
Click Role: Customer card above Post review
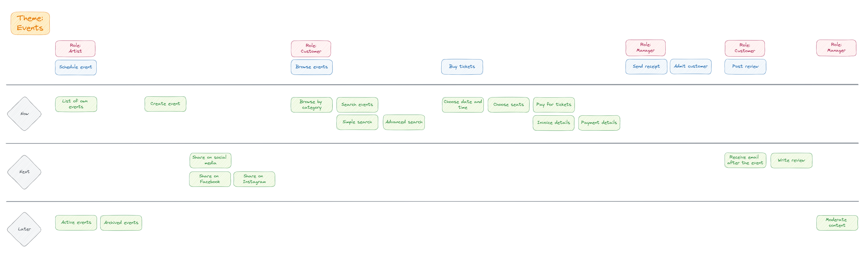[745, 48]
